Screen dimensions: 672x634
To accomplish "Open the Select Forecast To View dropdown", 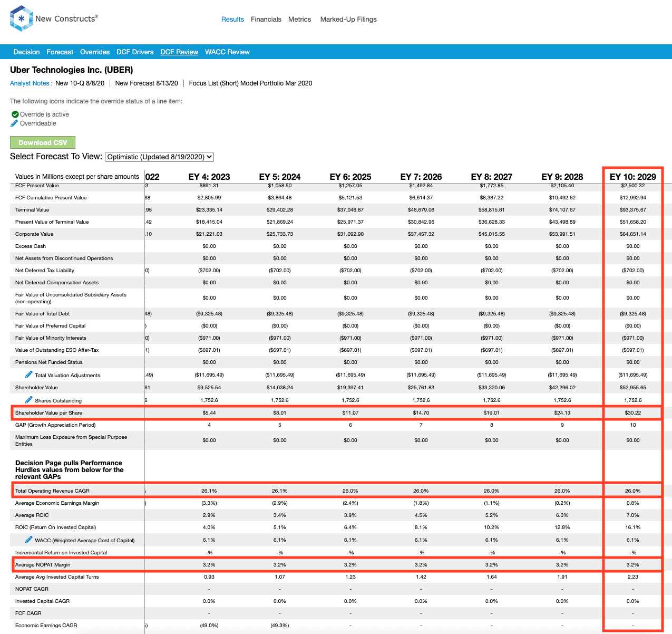I will tap(159, 157).
